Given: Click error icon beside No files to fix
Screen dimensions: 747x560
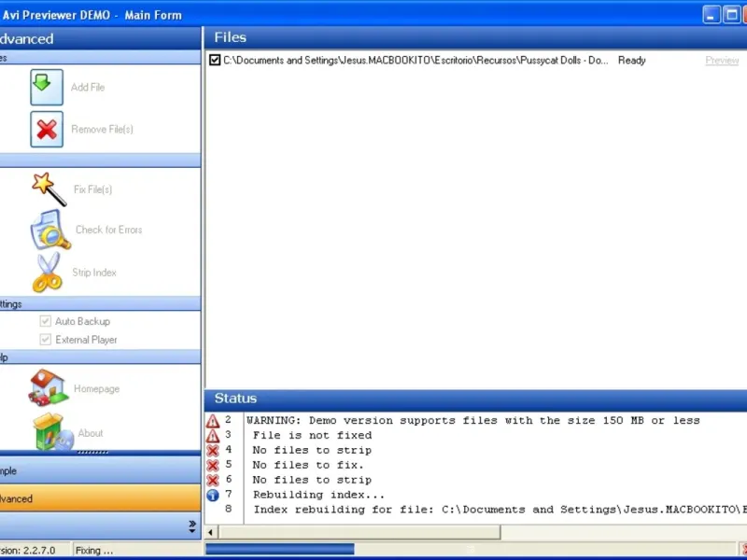Looking at the screenshot, I should coord(213,465).
